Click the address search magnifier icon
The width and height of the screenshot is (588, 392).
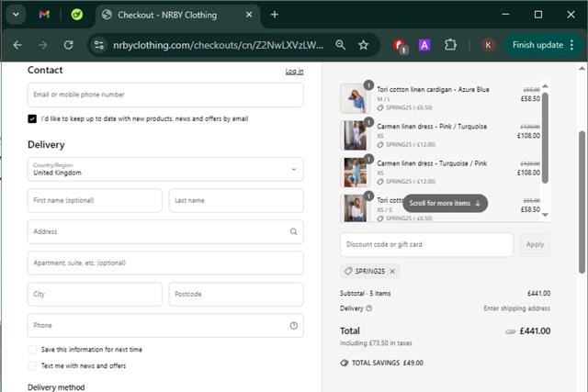294,231
